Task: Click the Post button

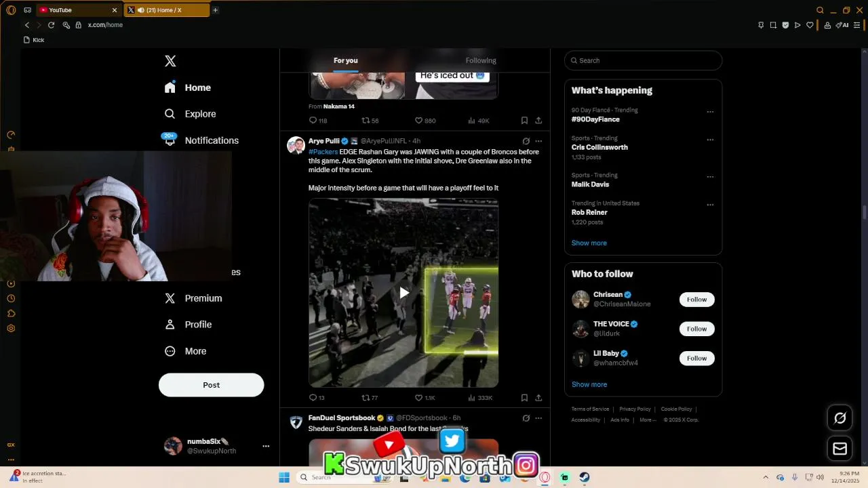Action: [x=211, y=385]
